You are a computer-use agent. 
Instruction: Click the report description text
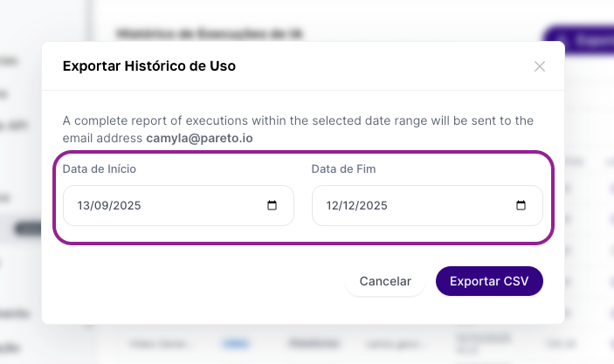[x=297, y=121]
